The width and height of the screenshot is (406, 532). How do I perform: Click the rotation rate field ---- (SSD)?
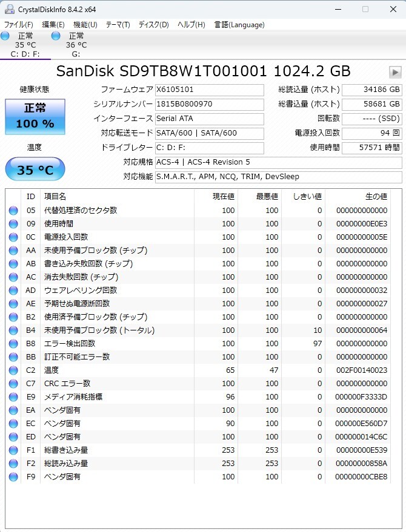pos(371,119)
